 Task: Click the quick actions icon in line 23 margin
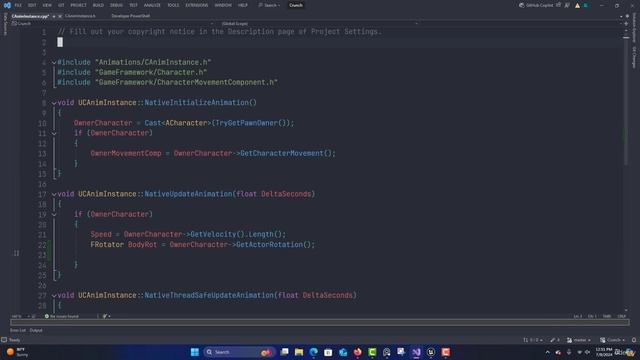tap(16, 253)
